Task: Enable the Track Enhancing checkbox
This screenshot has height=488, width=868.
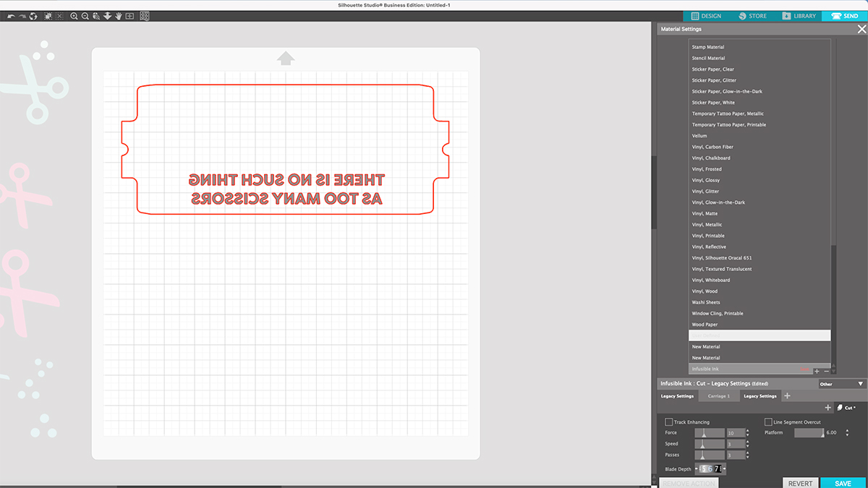Action: pos(668,421)
